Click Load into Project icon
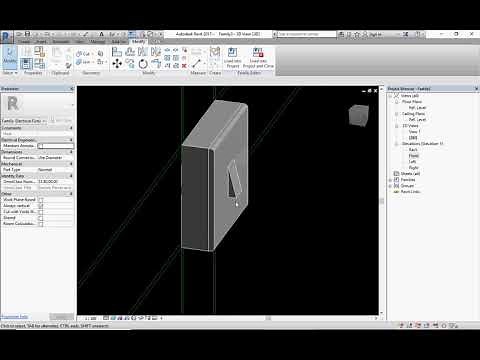This screenshot has width=480, height=360. 232,57
